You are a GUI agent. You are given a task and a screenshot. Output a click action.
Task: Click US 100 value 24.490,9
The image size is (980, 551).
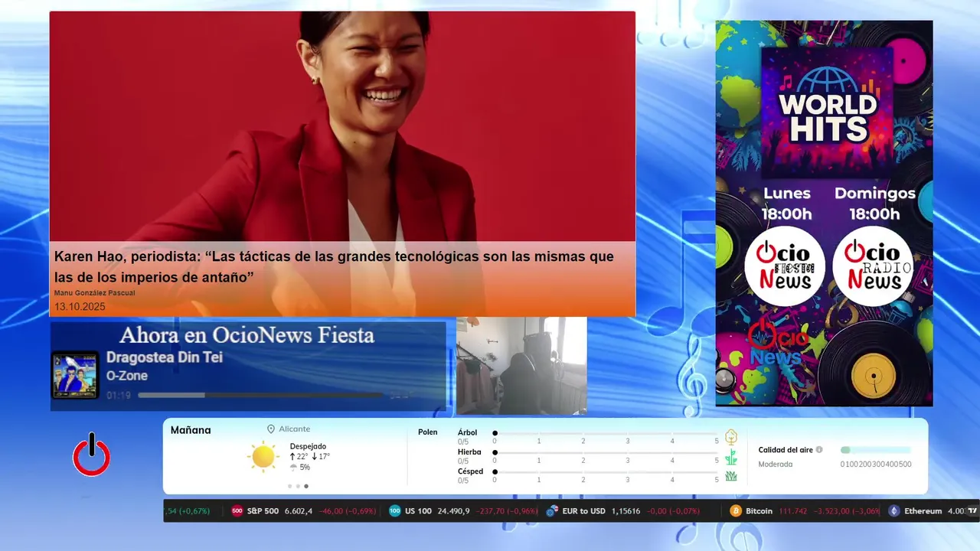(453, 511)
